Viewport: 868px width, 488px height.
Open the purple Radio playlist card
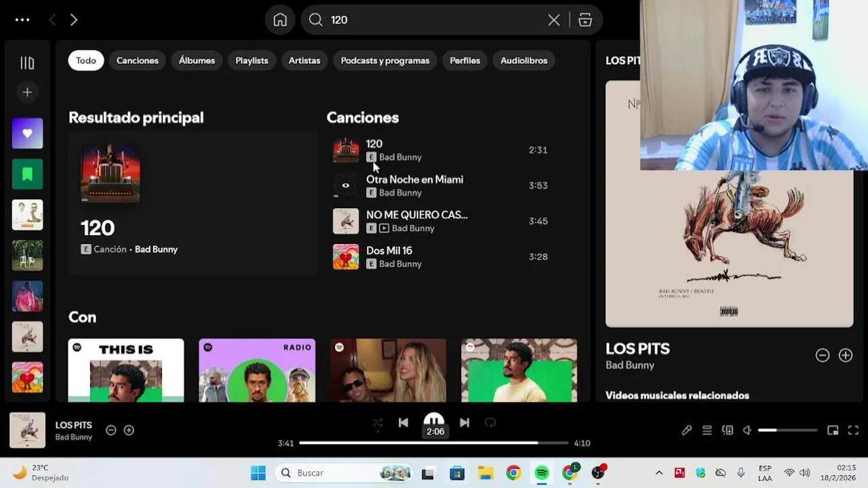(257, 370)
